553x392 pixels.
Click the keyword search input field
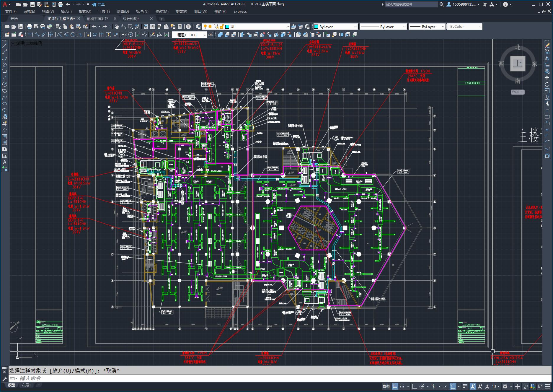pyautogui.click(x=411, y=4)
